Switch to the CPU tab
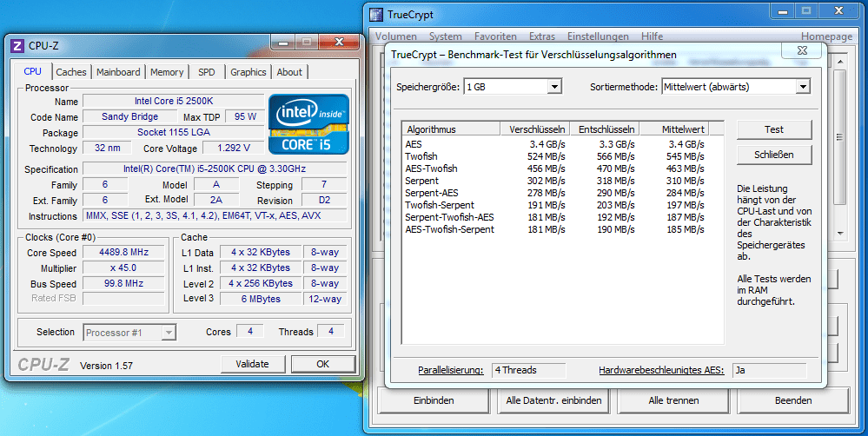Screen dimensions: 868x436 click(x=33, y=71)
